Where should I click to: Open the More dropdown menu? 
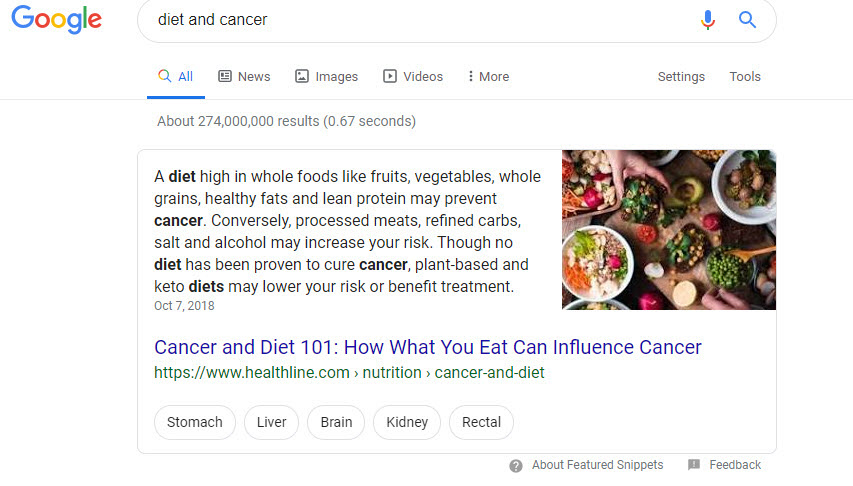point(488,76)
